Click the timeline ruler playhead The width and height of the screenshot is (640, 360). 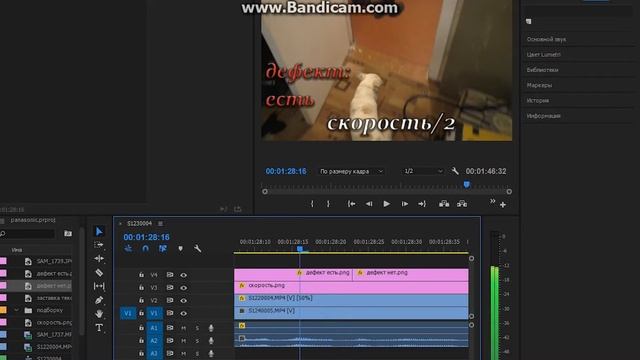coord(300,249)
